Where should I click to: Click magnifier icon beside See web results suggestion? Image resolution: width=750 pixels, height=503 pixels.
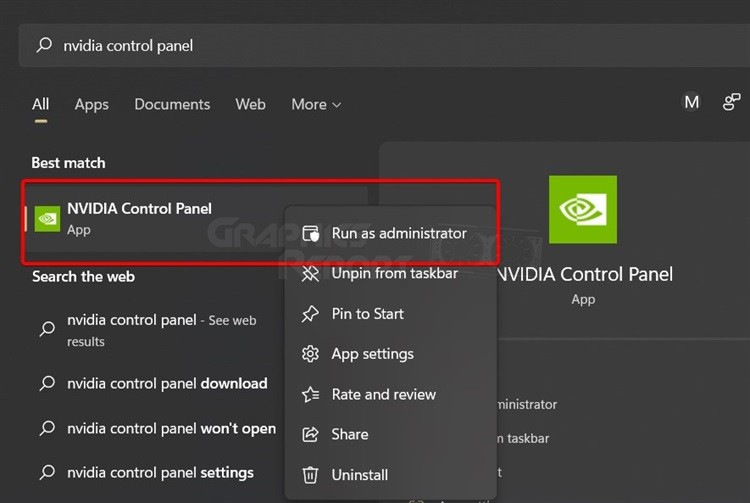[47, 329]
